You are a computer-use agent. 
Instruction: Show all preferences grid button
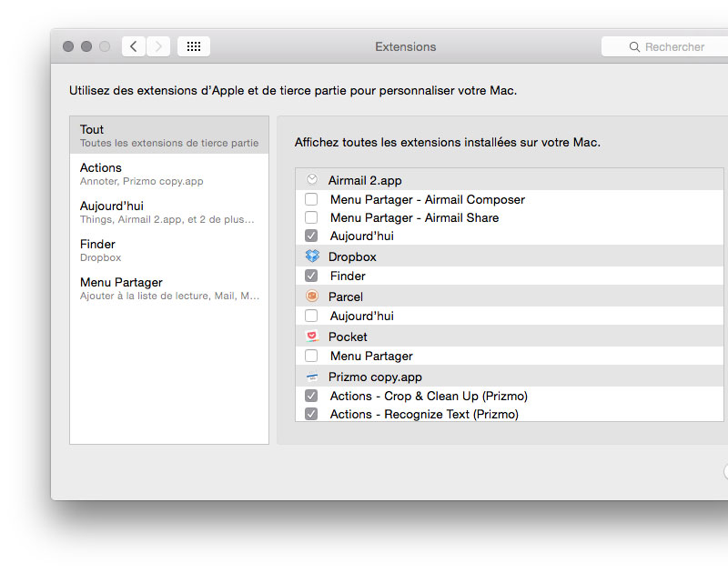point(194,46)
